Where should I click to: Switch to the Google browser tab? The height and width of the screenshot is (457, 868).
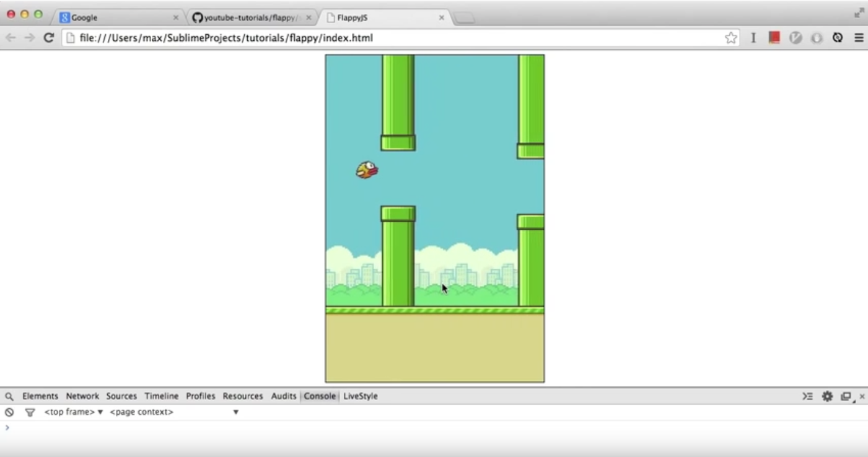click(112, 17)
